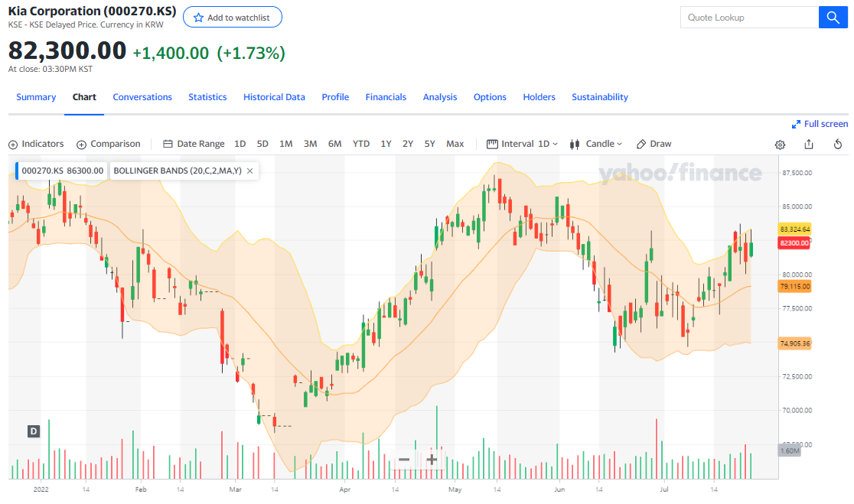Open chart settings gear icon

click(780, 145)
